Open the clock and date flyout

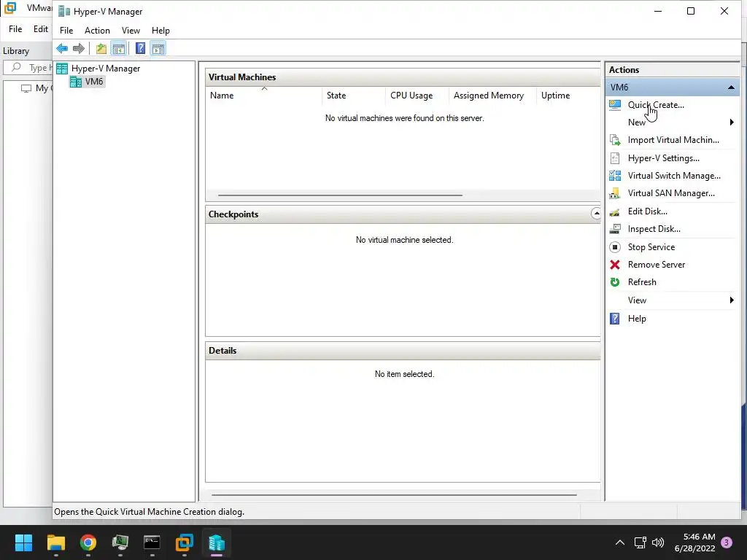(694, 542)
